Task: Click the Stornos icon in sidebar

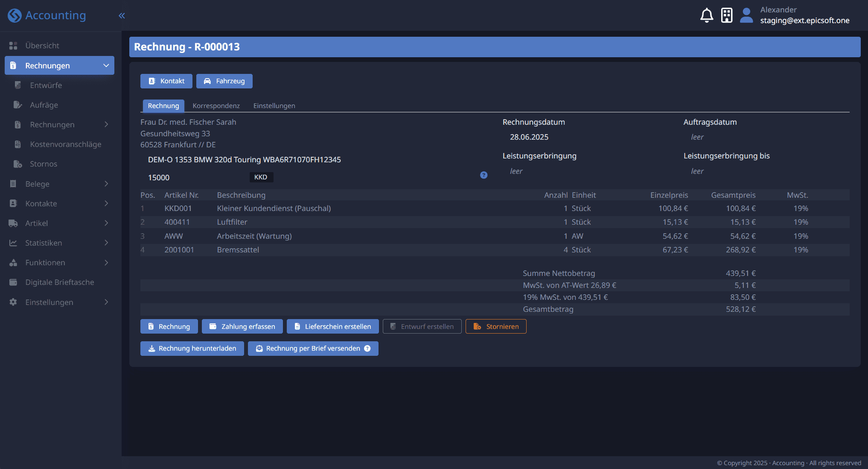Action: pos(18,164)
